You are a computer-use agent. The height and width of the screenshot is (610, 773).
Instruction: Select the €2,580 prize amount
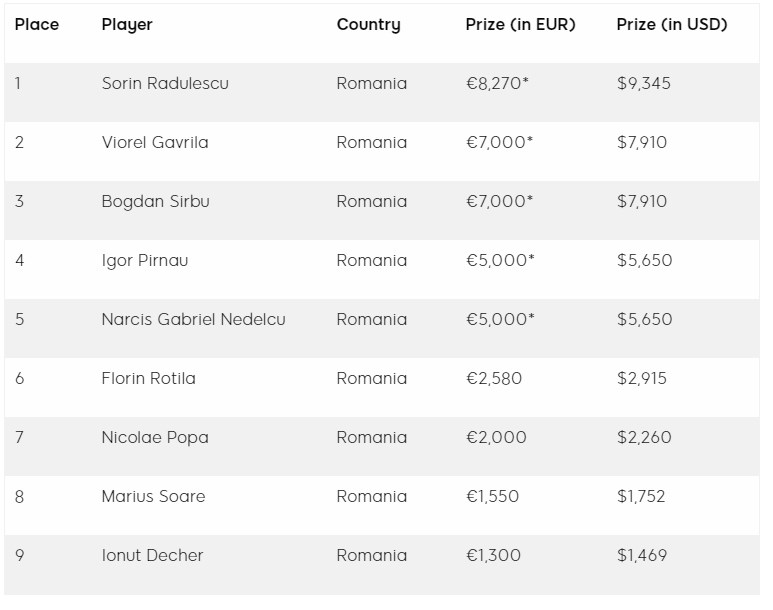coord(494,379)
